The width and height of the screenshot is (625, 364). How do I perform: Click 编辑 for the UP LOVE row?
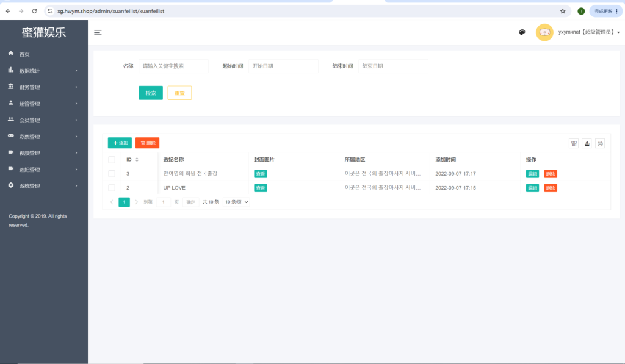point(532,188)
